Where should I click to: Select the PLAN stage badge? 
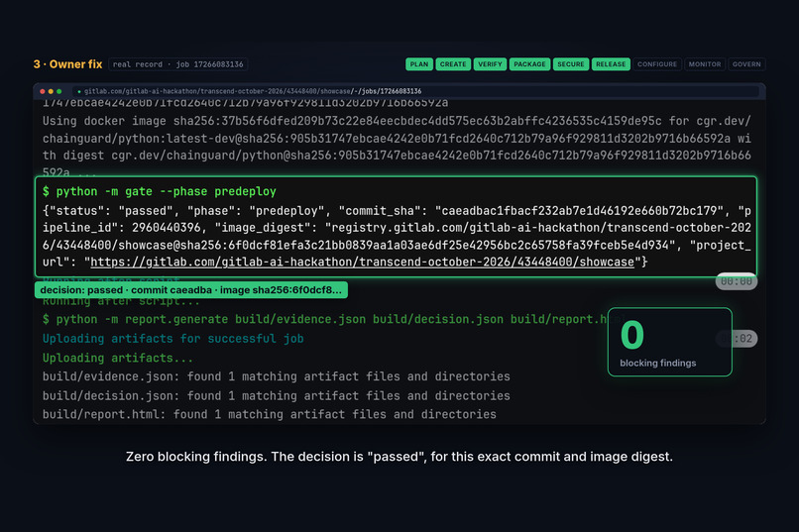(419, 64)
